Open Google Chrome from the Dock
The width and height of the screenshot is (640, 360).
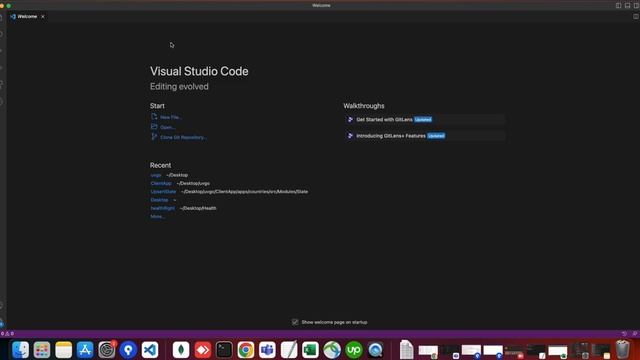(x=246, y=350)
